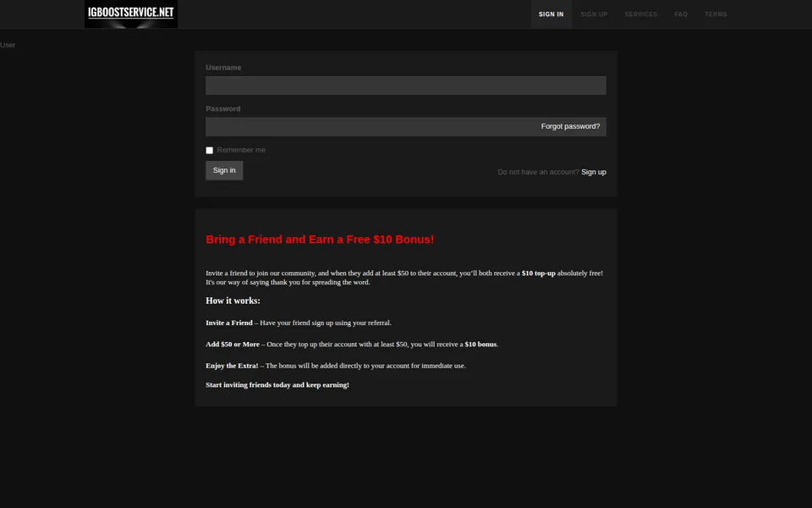Open the Sign In navigation tab
Image resolution: width=812 pixels, height=508 pixels.
551,14
